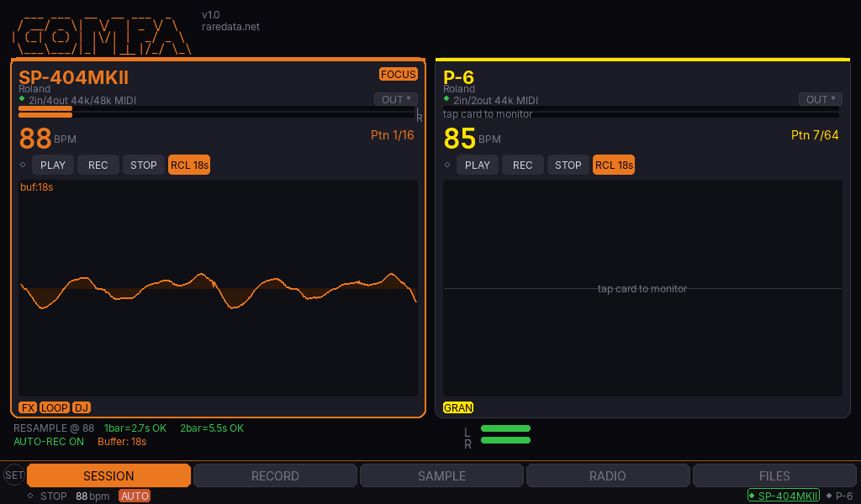
Task: Click the v1.0 version label
Action: [x=211, y=15]
